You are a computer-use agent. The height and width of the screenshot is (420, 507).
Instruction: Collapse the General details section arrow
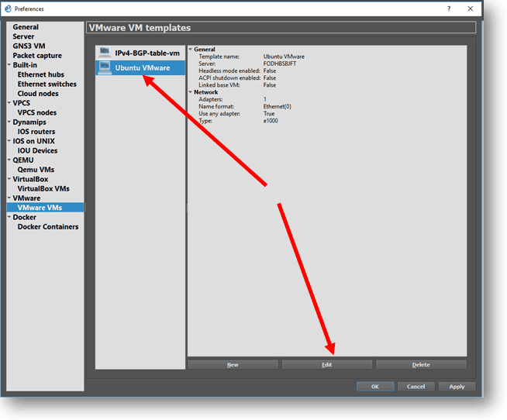click(x=191, y=49)
